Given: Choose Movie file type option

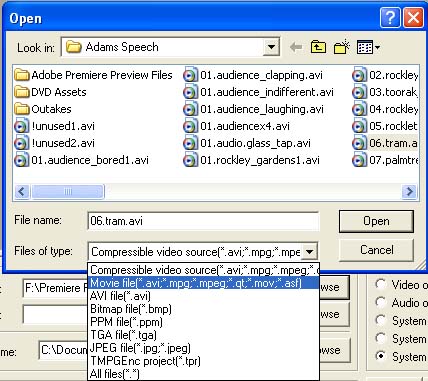Looking at the screenshot, I should pyautogui.click(x=203, y=283).
